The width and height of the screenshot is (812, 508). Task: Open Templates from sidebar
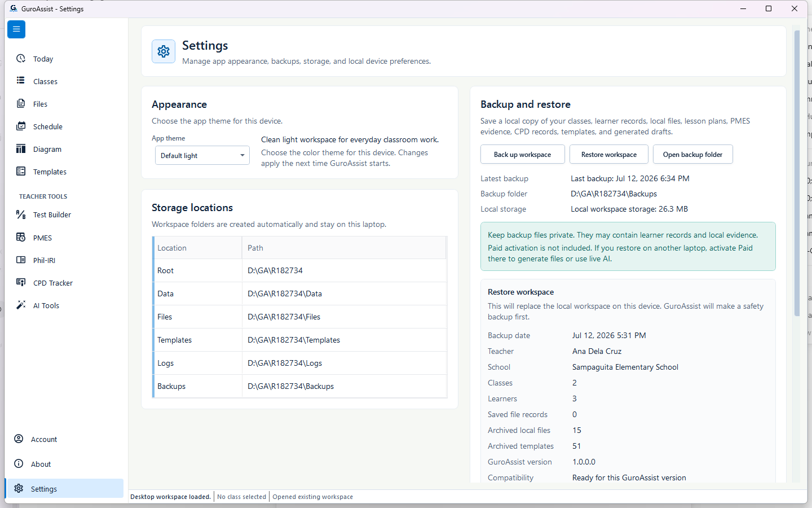(64, 172)
